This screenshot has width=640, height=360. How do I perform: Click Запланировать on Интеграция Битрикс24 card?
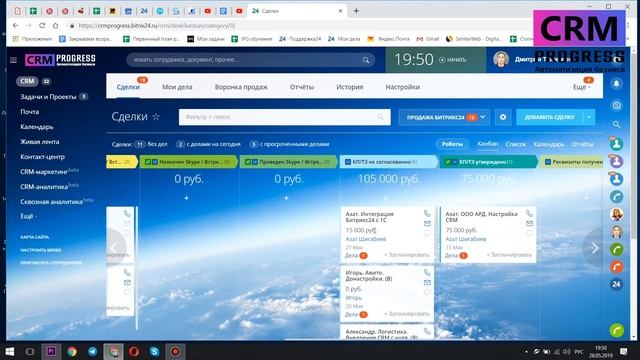(407, 255)
